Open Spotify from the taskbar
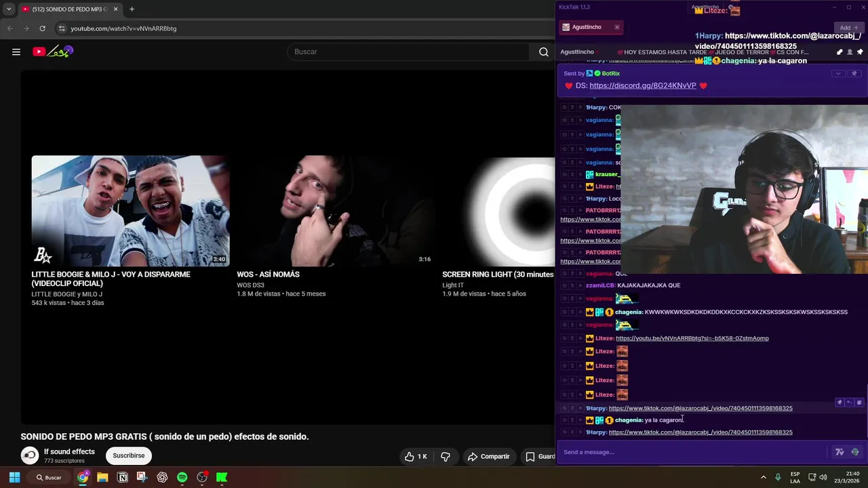The image size is (868, 488). pyautogui.click(x=182, y=477)
